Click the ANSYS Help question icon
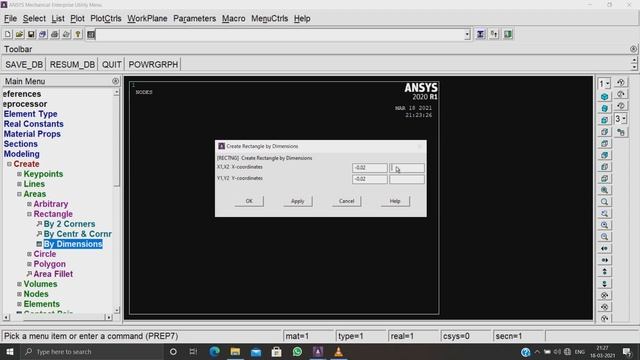This screenshot has width=640, height=360. pos(78,34)
